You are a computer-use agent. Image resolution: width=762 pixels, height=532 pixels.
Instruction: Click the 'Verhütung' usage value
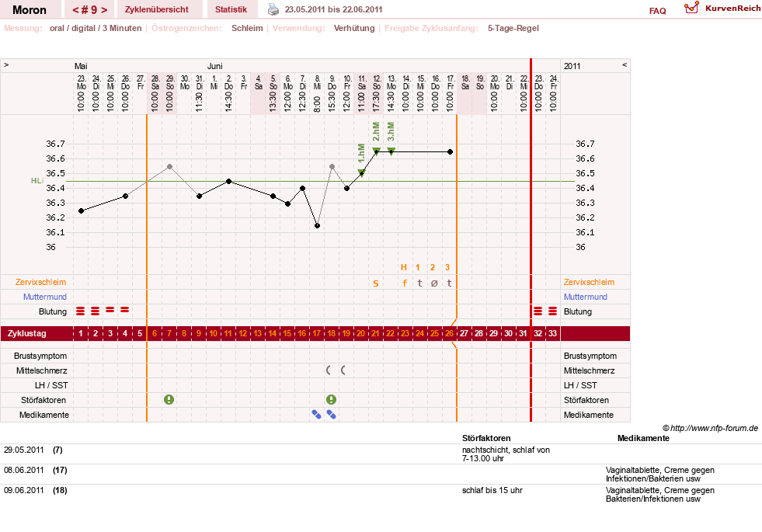coord(354,28)
